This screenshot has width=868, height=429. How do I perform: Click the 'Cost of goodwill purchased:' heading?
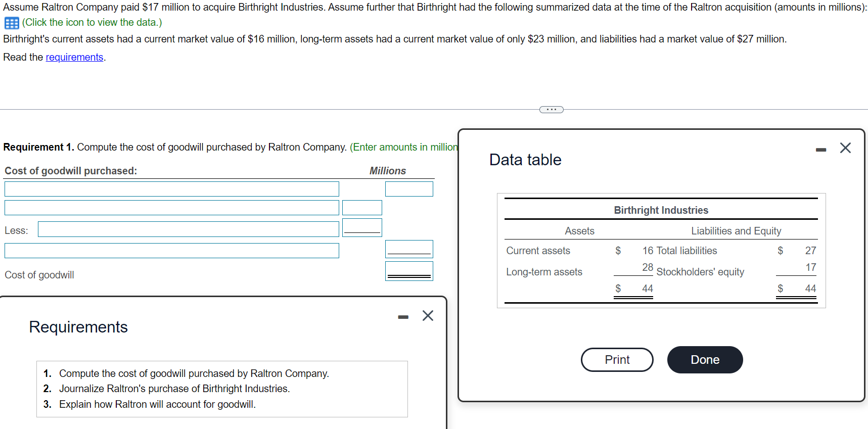click(71, 171)
